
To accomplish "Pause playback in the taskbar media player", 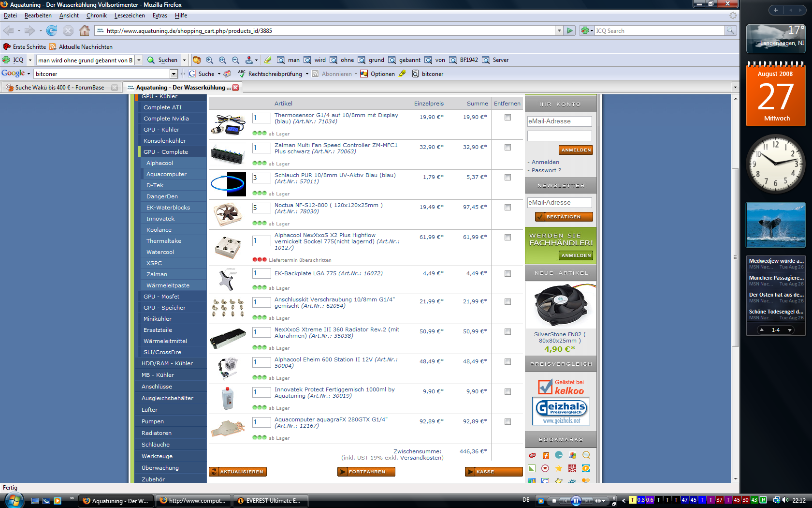I will pos(576,501).
